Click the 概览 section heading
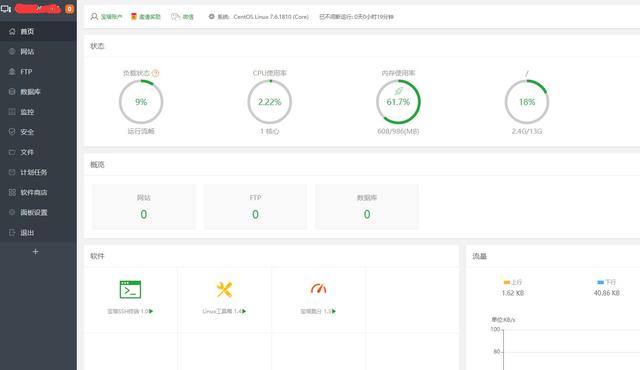Image resolution: width=640 pixels, height=370 pixels. [x=97, y=165]
